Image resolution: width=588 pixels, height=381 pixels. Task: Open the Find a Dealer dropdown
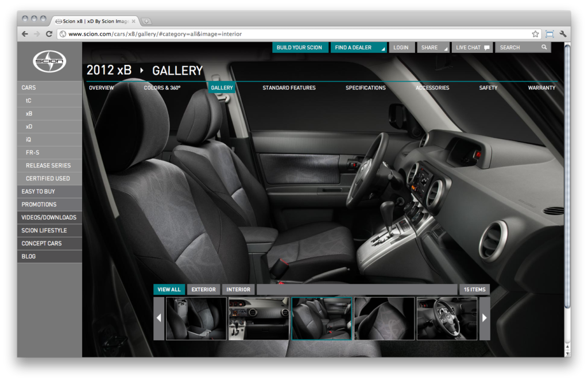(358, 48)
